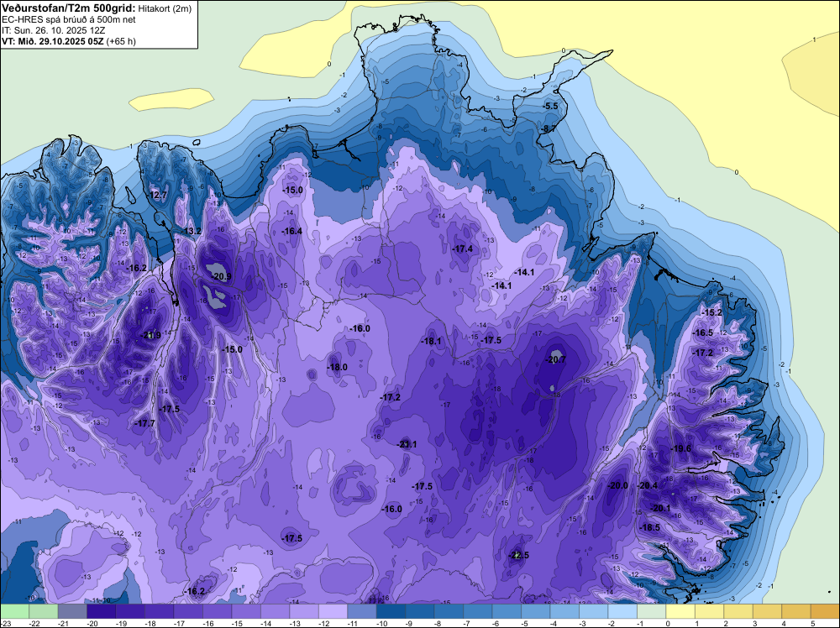
Task: Click the light purple legend swatch labeled -13
Action: (x=304, y=611)
